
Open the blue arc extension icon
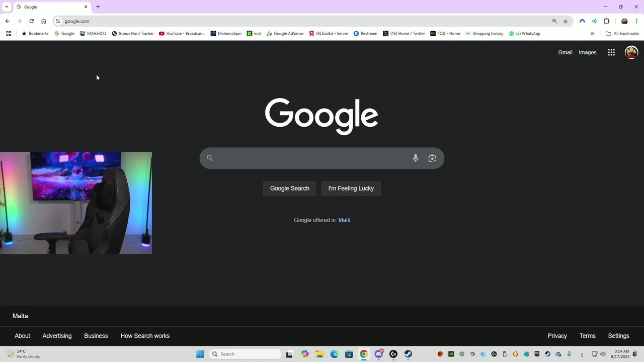pyautogui.click(x=582, y=21)
